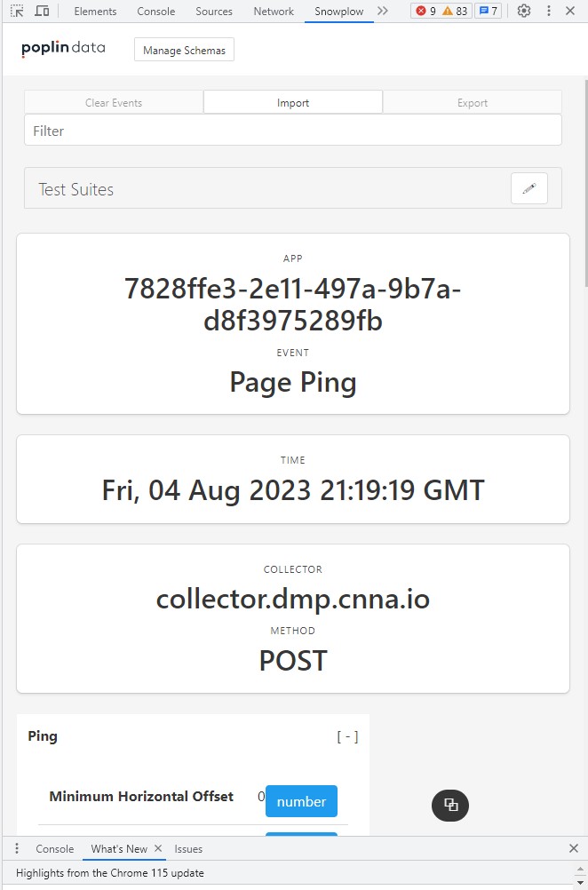588x890 pixels.
Task: Switch to the Network tab
Action: click(274, 12)
